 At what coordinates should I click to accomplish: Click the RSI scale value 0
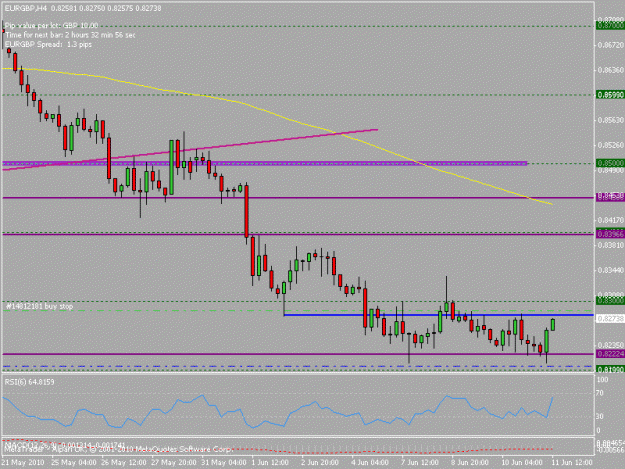coord(598,431)
